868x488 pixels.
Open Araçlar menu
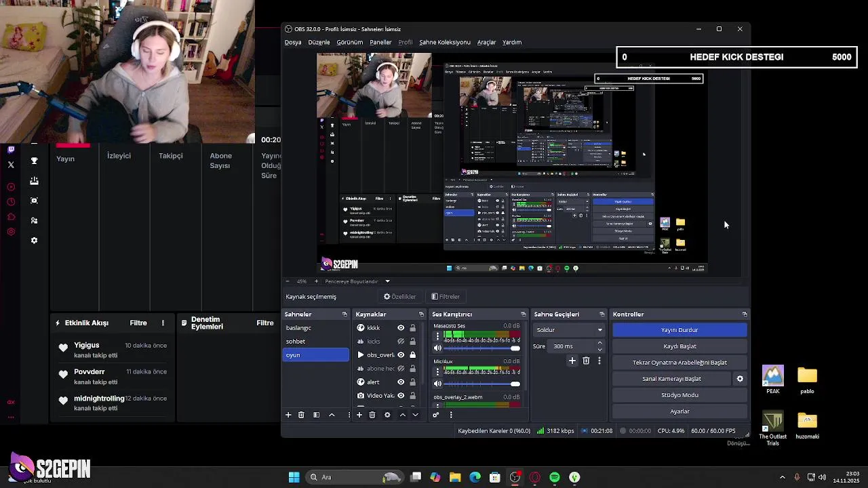pos(486,42)
